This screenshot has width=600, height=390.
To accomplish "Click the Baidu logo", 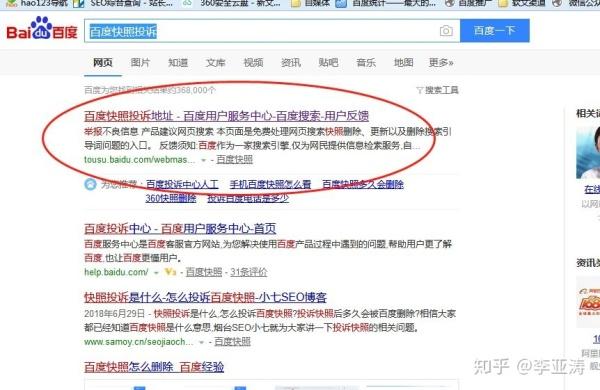I will [42, 28].
